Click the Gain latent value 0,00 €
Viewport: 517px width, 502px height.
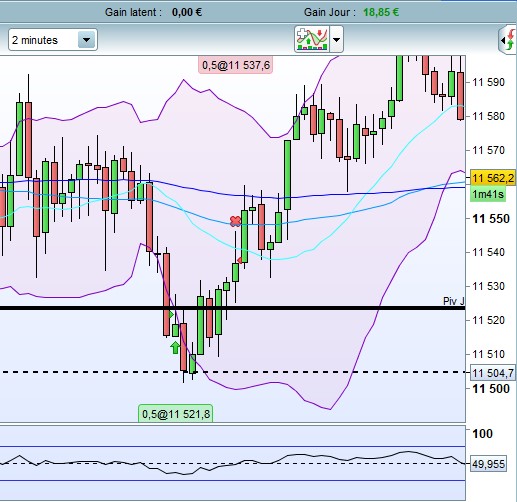(x=187, y=12)
